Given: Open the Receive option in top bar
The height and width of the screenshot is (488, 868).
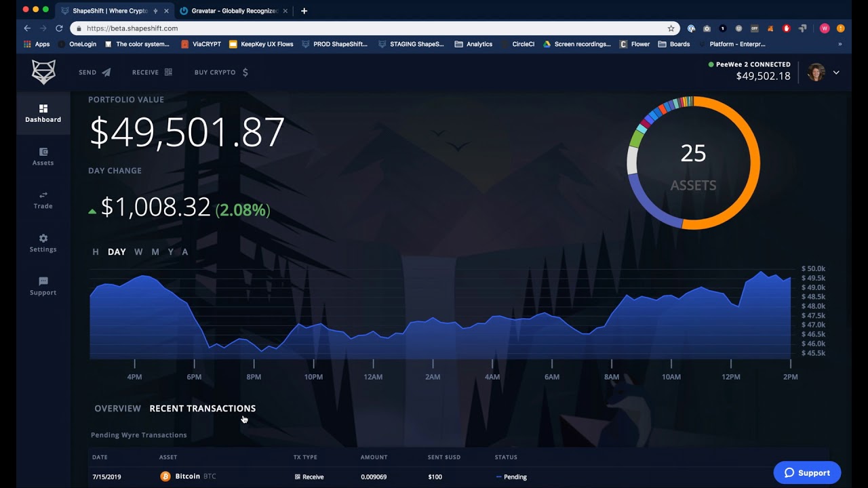Looking at the screenshot, I should [x=152, y=72].
